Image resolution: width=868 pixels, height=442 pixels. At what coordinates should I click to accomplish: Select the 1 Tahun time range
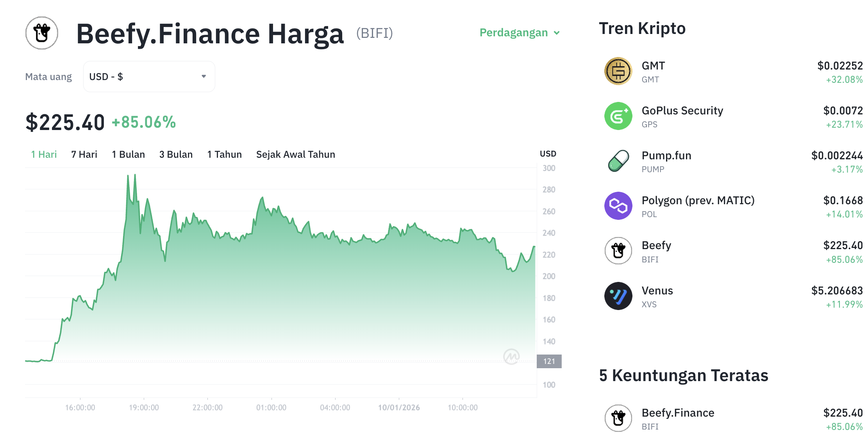click(224, 154)
